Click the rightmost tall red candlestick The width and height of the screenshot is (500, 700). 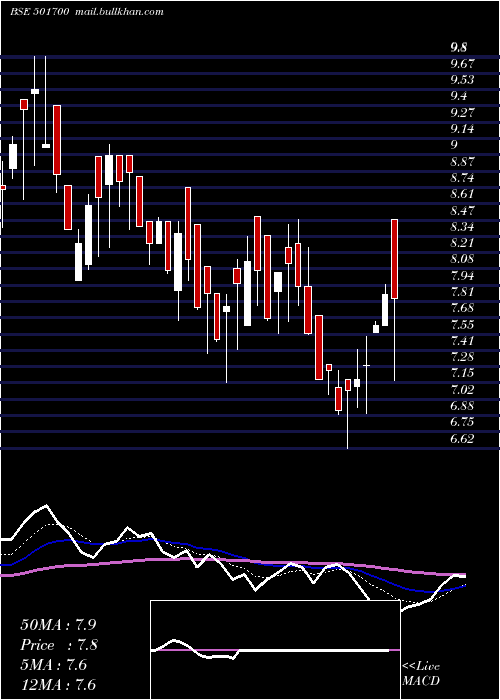coord(394,259)
